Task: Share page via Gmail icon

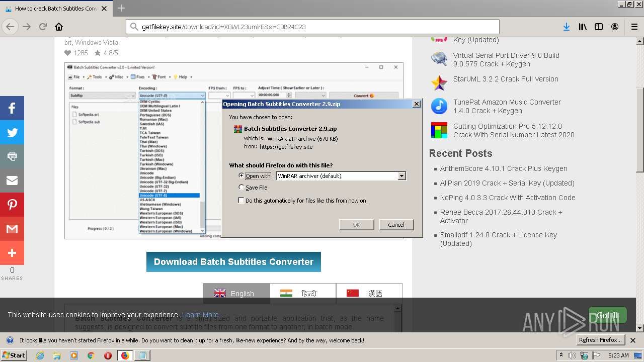Action: pos(12,229)
